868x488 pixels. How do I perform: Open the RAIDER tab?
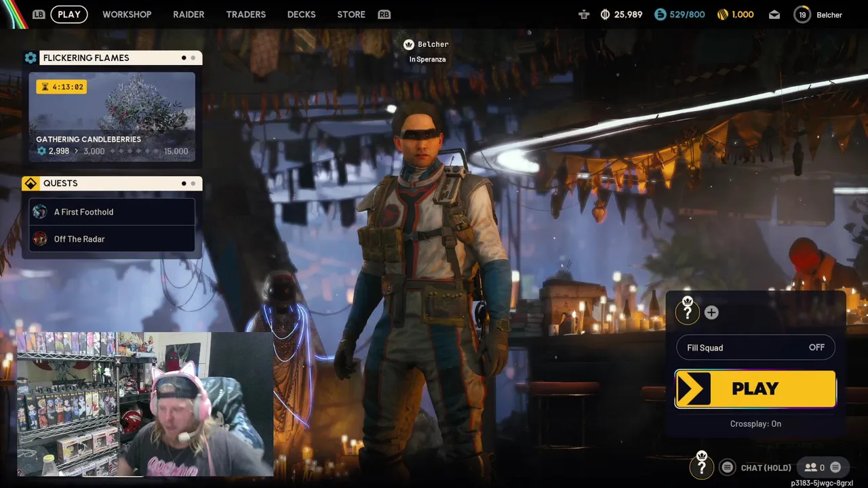[189, 14]
